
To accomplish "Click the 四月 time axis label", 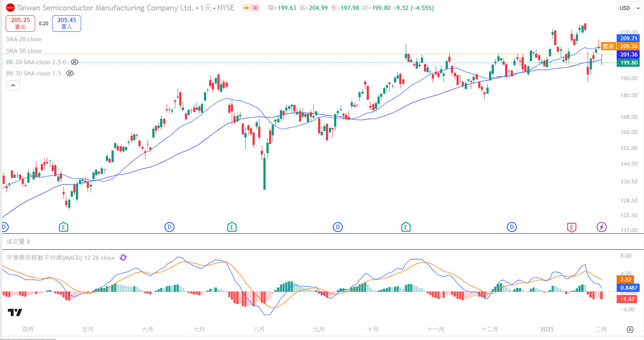I will (28, 330).
